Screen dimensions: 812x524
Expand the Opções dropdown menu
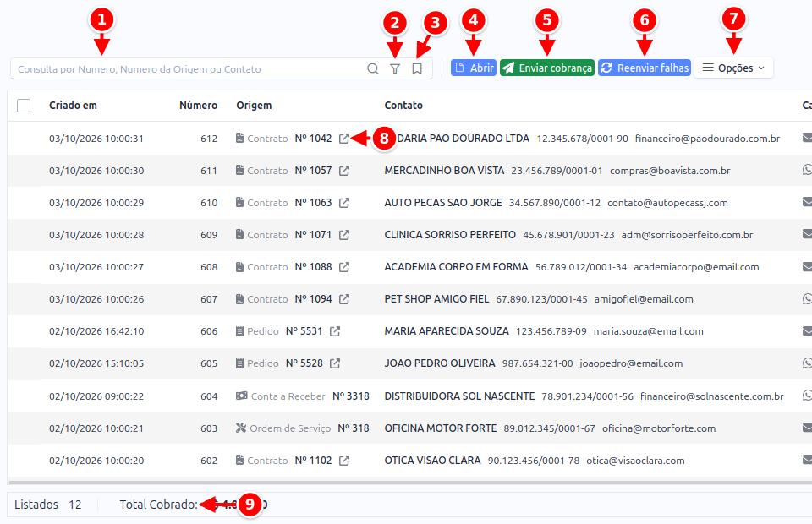pyautogui.click(x=733, y=68)
